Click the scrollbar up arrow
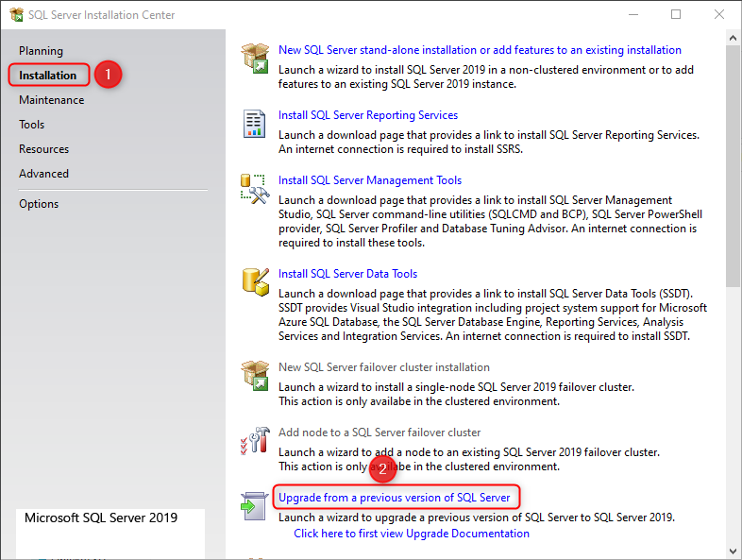The width and height of the screenshot is (742, 560). 733,38
